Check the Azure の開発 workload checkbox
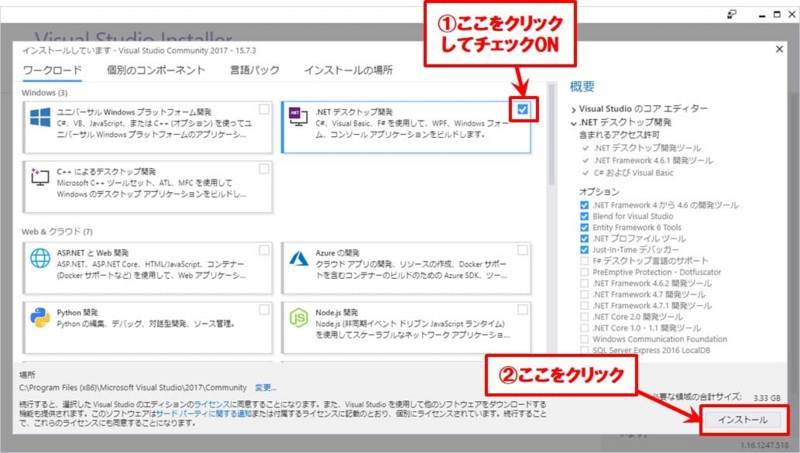Screen dimensions: 800x453 pyautogui.click(x=522, y=250)
